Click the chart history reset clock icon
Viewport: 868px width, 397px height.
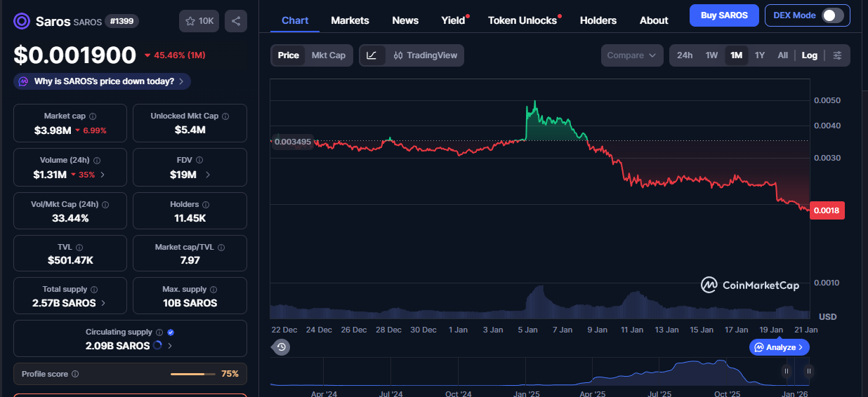pyautogui.click(x=282, y=346)
